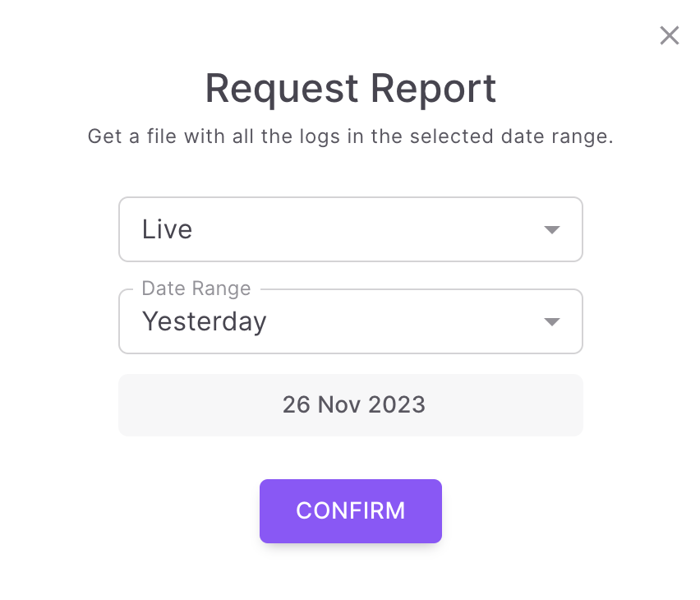This screenshot has width=700, height=600.
Task: Select the gray date display box
Action: [351, 404]
